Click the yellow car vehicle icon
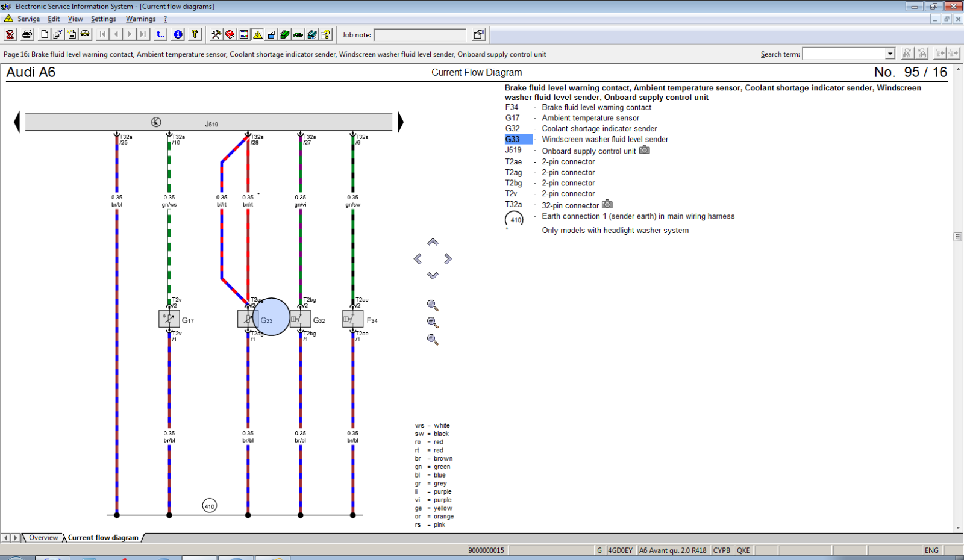Viewport: 964px width, 560px height. pos(86,34)
